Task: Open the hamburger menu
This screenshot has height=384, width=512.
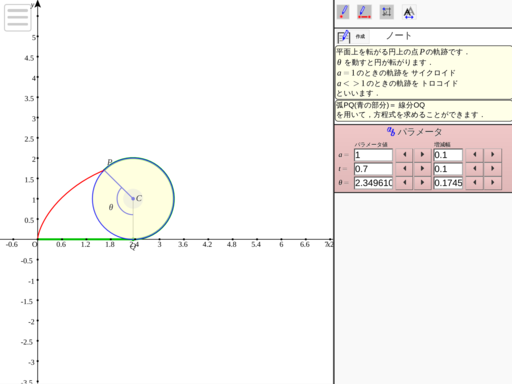Action: point(17,18)
